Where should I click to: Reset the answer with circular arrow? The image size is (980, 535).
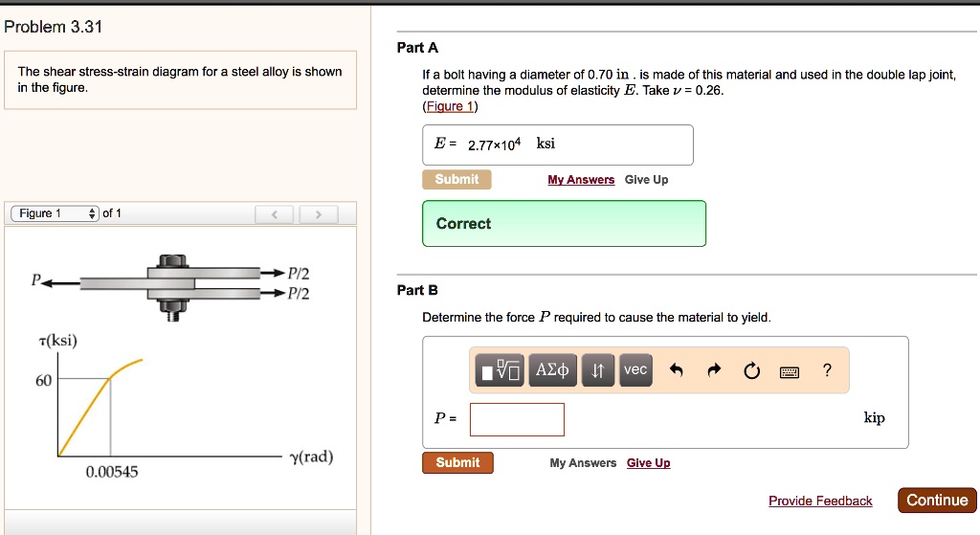(x=751, y=370)
